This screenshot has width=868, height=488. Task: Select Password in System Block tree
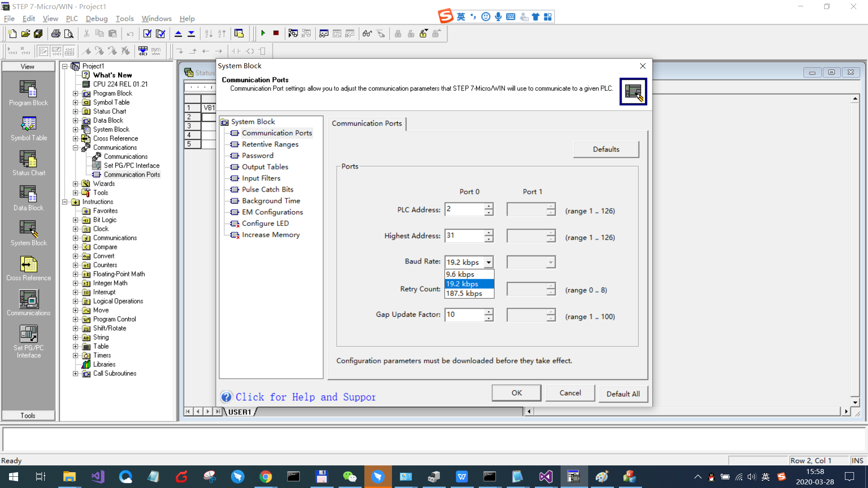pos(257,156)
